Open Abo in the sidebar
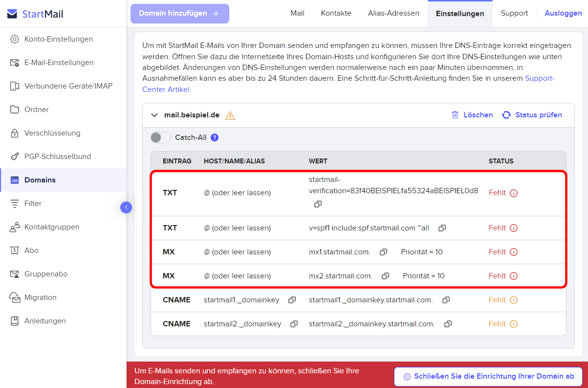This screenshot has height=388, width=588. [63, 251]
